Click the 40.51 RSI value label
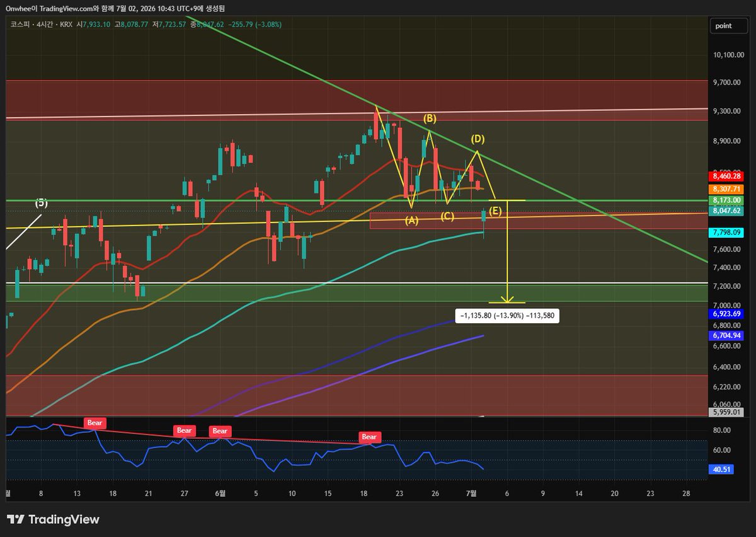 721,469
